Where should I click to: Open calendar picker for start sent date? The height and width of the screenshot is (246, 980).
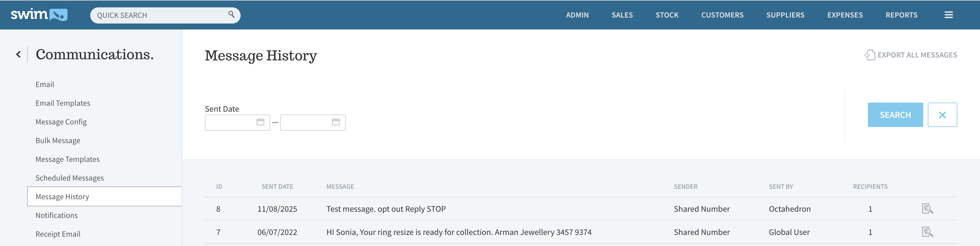(x=260, y=122)
